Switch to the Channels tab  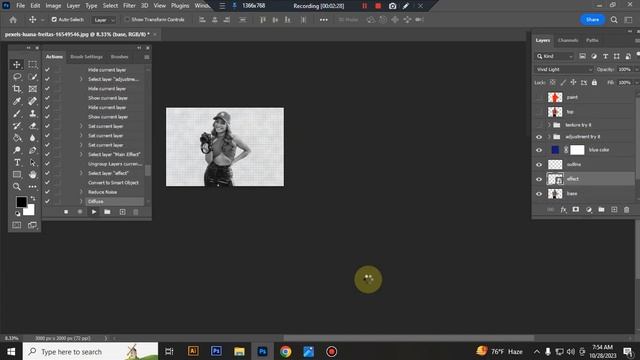[568, 40]
